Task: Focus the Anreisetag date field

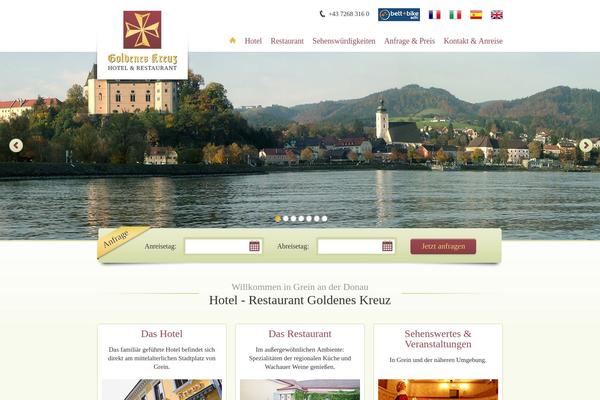Action: [223, 246]
